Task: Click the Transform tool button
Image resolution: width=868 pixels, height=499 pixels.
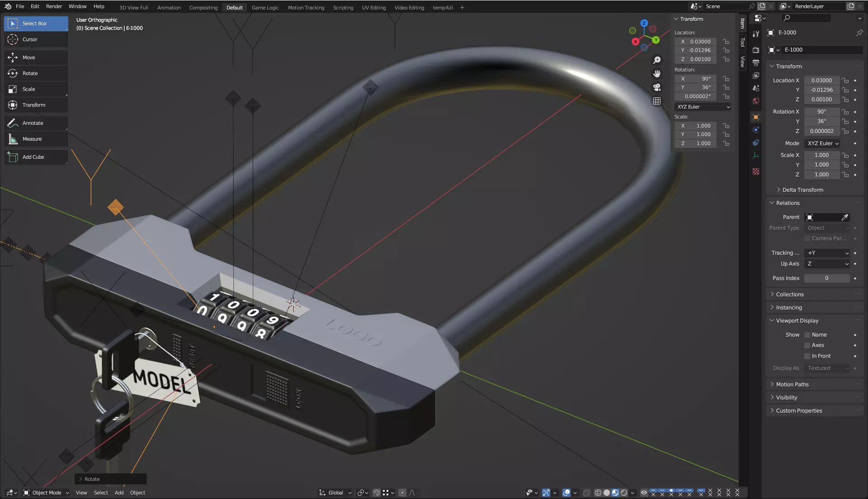Action: [x=36, y=105]
